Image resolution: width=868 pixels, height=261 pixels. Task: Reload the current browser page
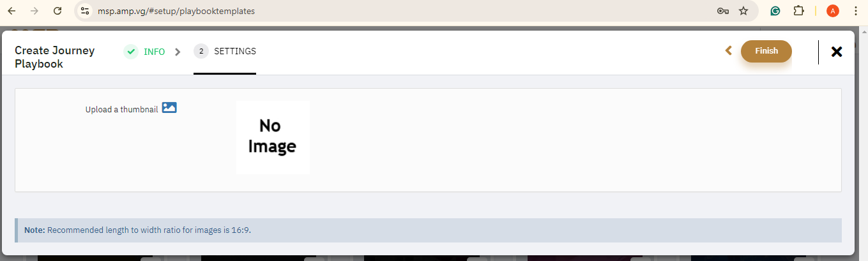click(57, 11)
